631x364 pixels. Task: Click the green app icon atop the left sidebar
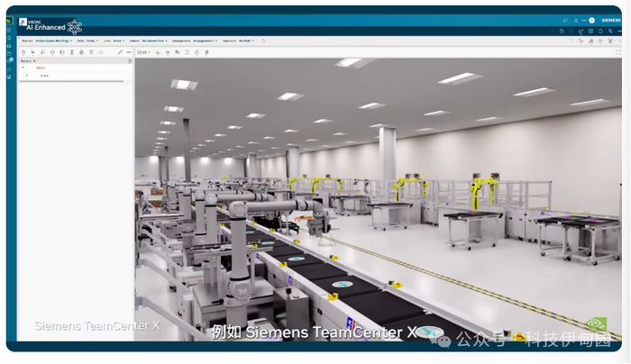[9, 21]
